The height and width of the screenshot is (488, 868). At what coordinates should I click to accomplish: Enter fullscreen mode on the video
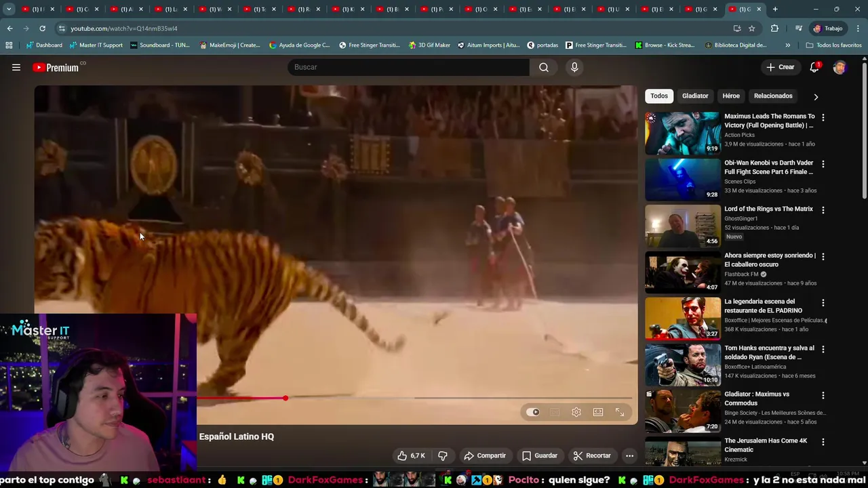click(x=620, y=412)
